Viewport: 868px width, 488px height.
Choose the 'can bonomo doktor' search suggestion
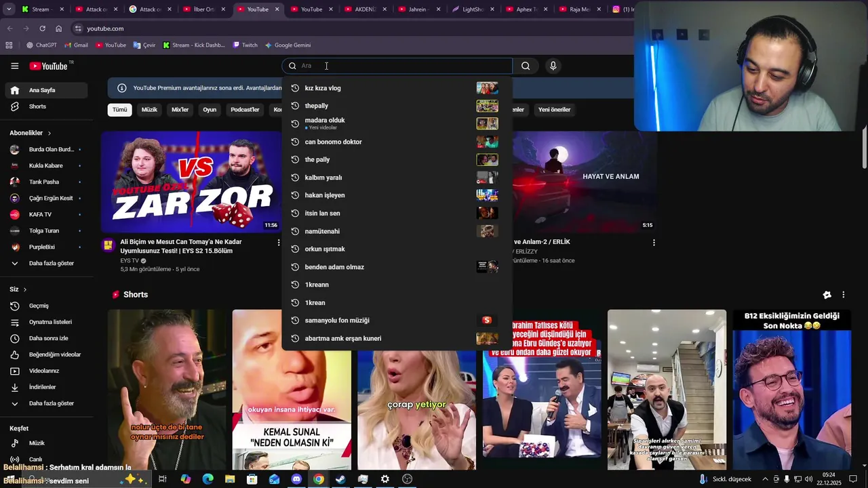pyautogui.click(x=397, y=142)
